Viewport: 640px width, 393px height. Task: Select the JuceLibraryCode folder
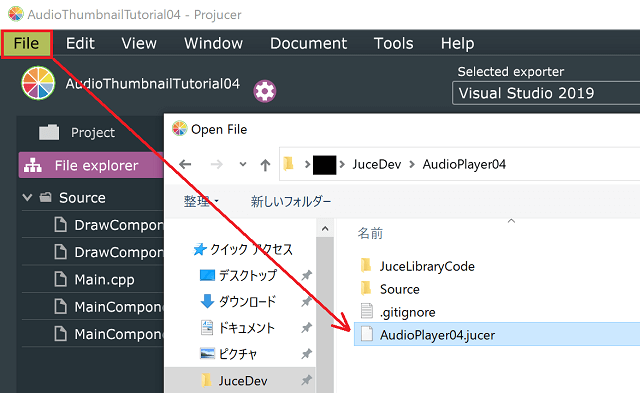pos(427,266)
